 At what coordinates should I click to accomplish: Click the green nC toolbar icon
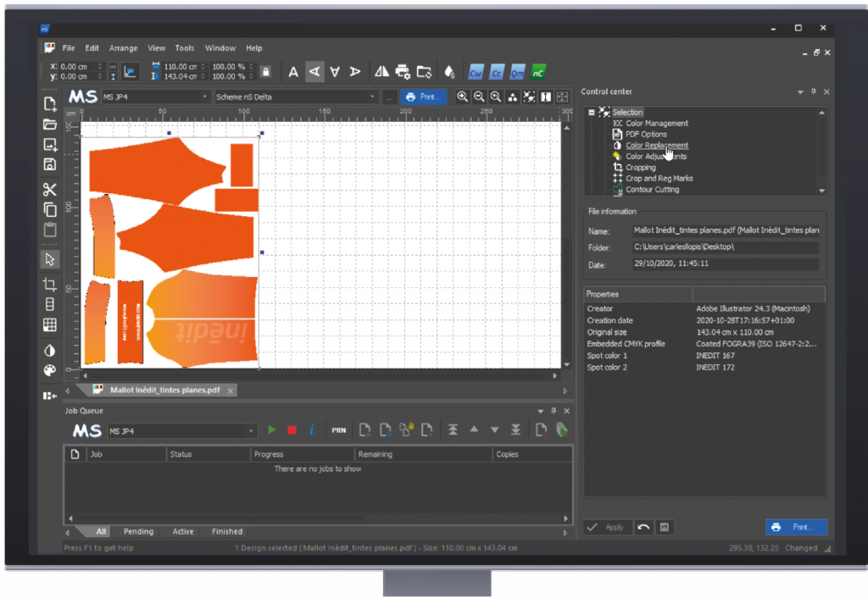[538, 73]
